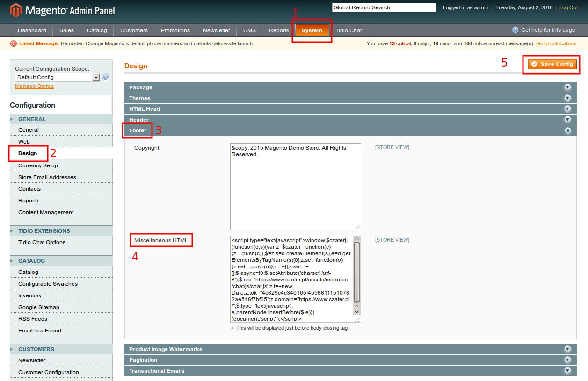Click the Latest Message warning icon
Image resolution: width=588 pixels, height=381 pixels.
click(14, 43)
